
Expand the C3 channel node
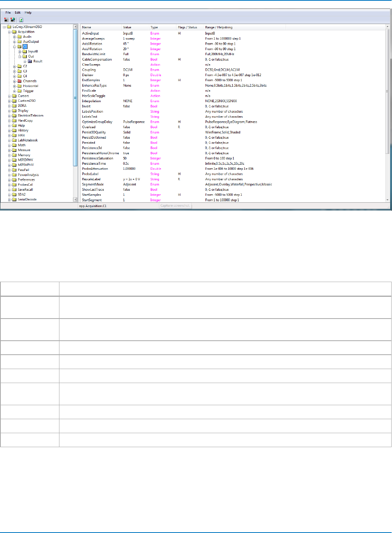(14, 71)
